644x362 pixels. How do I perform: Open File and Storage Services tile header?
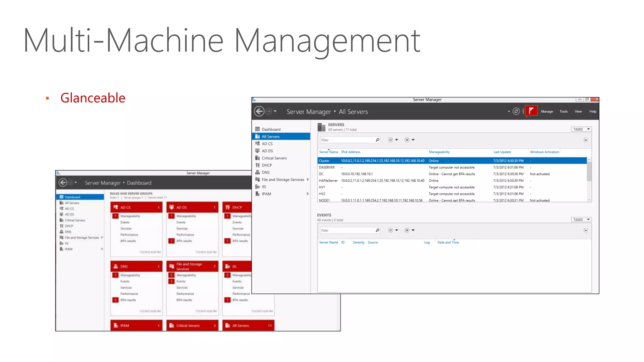(192, 266)
